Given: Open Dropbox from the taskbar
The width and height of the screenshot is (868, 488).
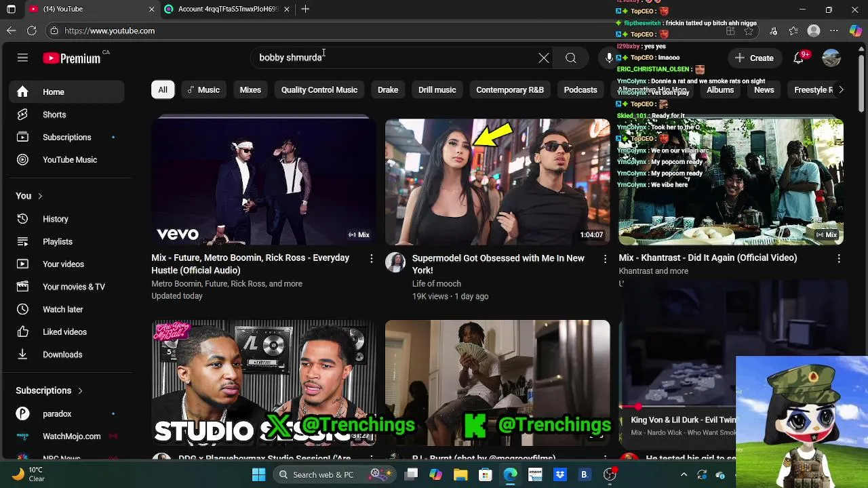Looking at the screenshot, I should pyautogui.click(x=559, y=474).
